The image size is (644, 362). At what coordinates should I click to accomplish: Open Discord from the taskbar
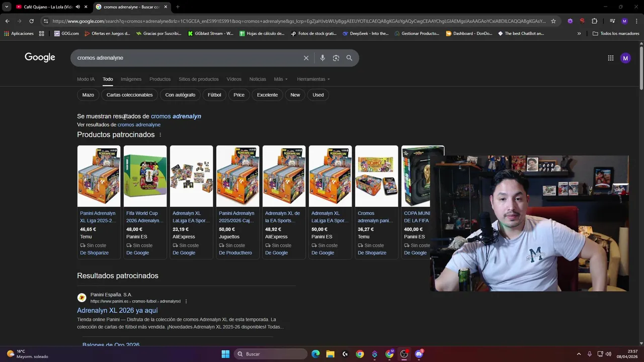coord(419,354)
